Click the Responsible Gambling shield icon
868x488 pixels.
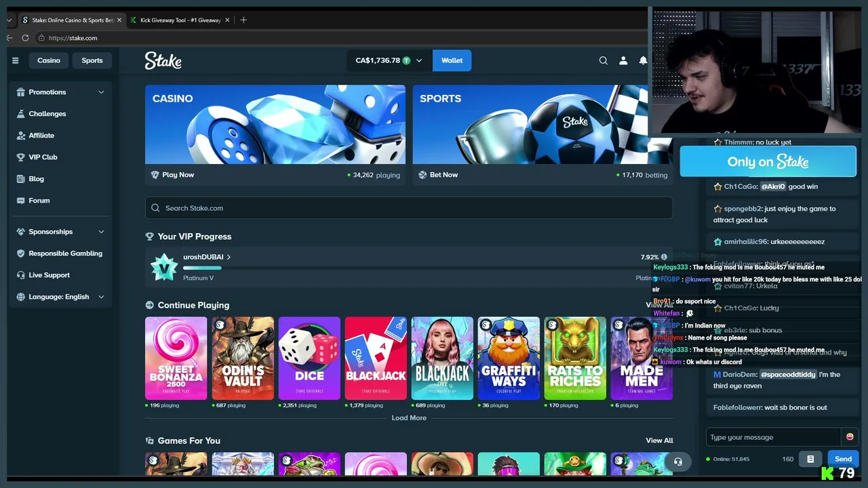20,253
